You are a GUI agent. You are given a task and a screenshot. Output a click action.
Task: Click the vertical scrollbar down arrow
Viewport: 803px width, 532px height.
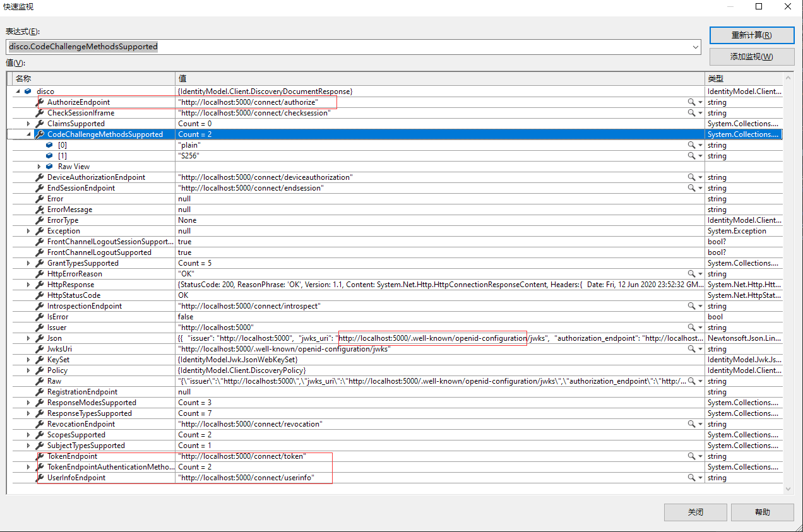(787, 488)
